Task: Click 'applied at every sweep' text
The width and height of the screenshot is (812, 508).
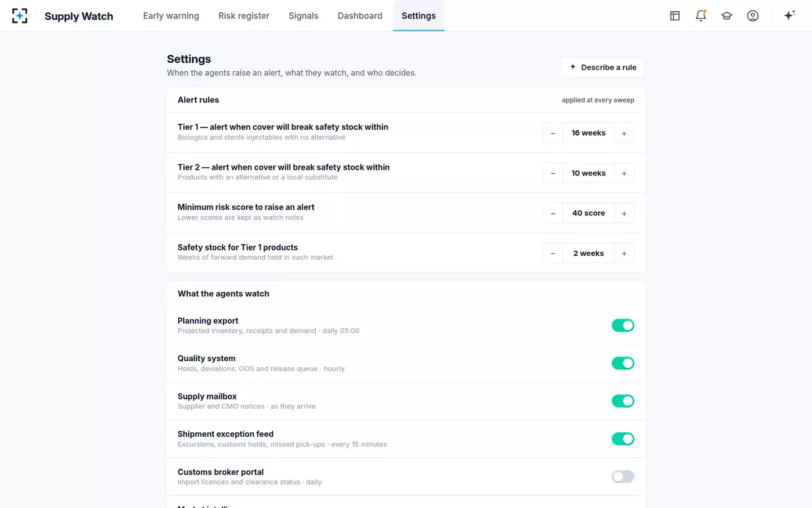Action: (x=598, y=100)
